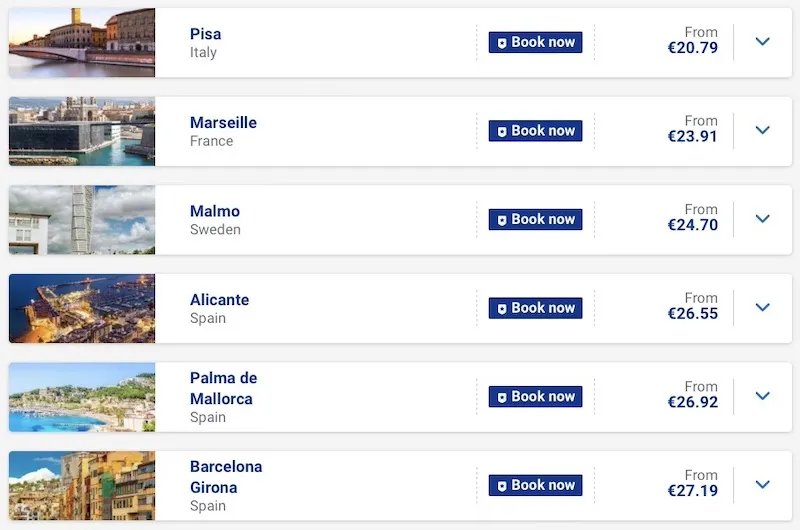This screenshot has width=800, height=530.
Task: Click Book now for Marseille
Action: [x=535, y=130]
